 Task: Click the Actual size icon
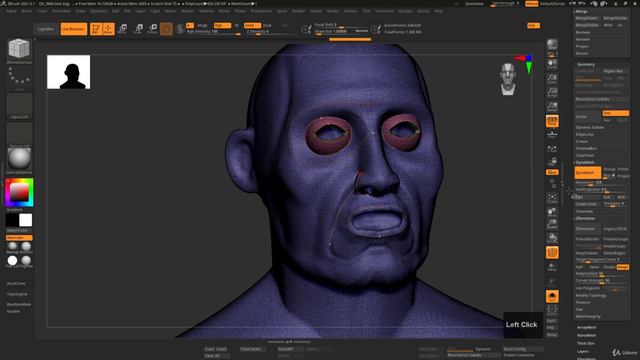pyautogui.click(x=552, y=92)
